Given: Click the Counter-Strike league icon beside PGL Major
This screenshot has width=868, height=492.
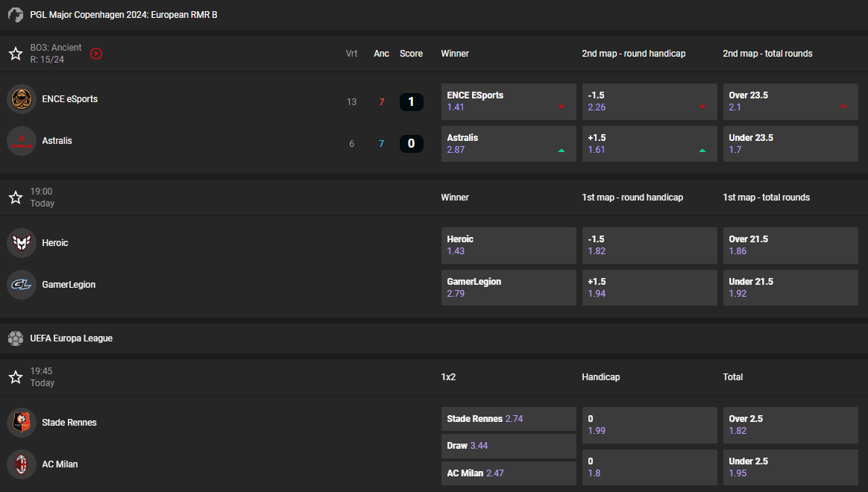Looking at the screenshot, I should point(16,15).
